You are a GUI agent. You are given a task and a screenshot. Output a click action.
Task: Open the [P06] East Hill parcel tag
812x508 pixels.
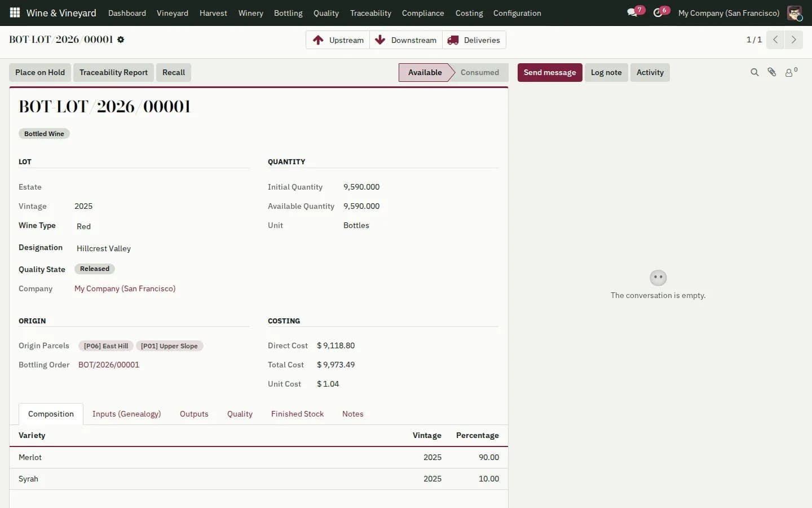[106, 346]
